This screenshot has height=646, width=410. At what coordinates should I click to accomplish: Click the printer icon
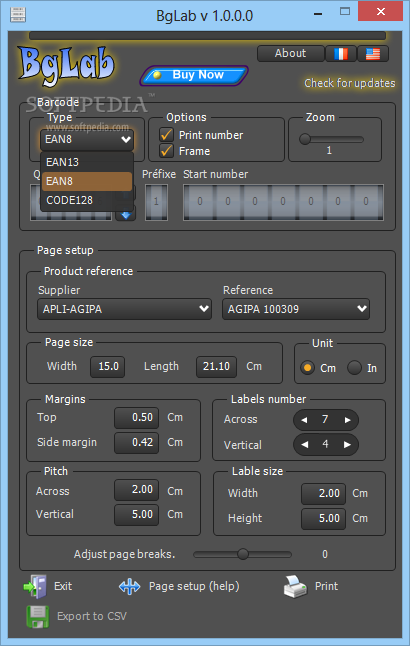[295, 587]
